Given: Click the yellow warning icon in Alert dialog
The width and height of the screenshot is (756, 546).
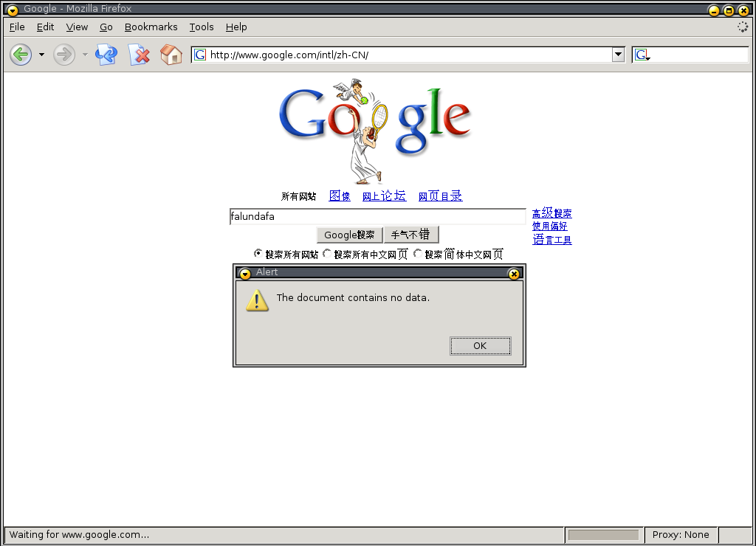Looking at the screenshot, I should 257,300.
